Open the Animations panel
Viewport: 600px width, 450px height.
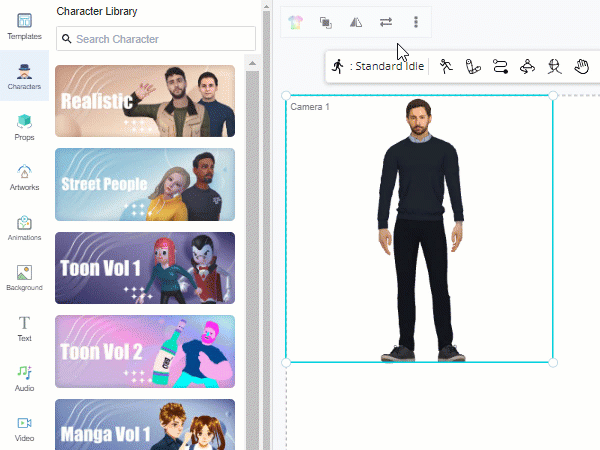(24, 227)
